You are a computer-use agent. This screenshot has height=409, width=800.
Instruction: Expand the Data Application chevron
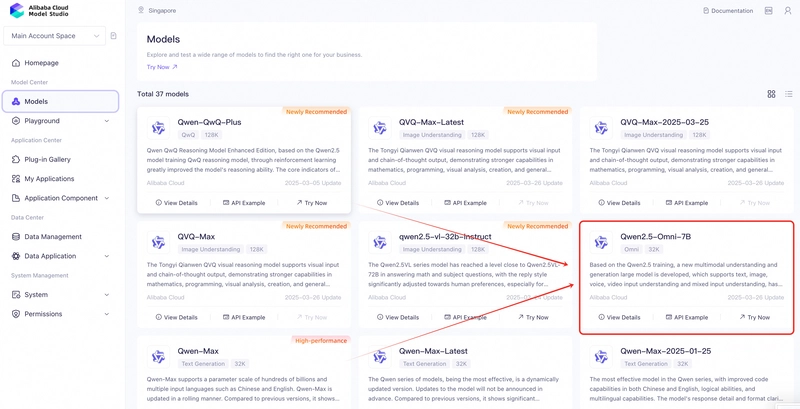[107, 256]
